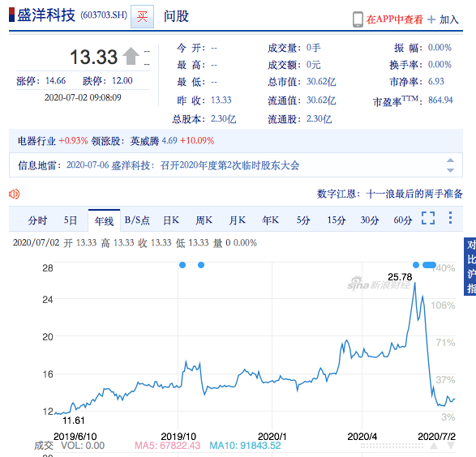Click the grey up-arrow price indicator

[131, 56]
